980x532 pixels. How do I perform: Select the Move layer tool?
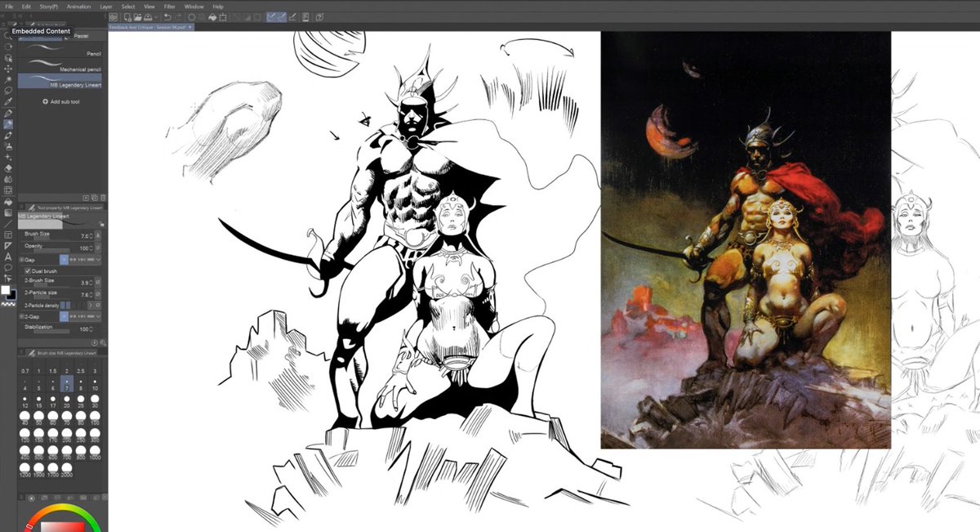pyautogui.click(x=8, y=69)
